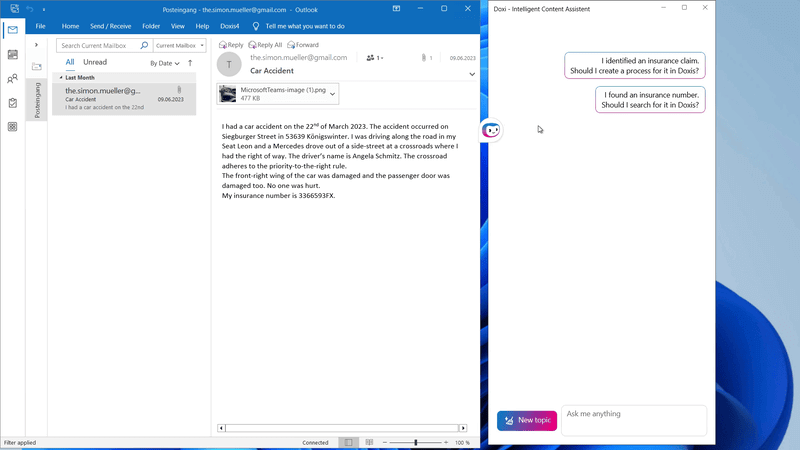The width and height of the screenshot is (800, 450).
Task: Click the Doxi assistant robot icon
Action: (x=491, y=130)
